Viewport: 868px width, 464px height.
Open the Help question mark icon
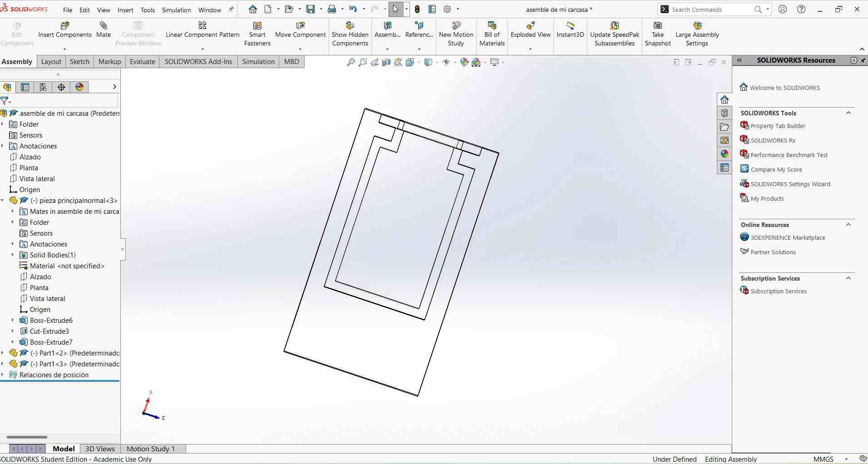802,9
